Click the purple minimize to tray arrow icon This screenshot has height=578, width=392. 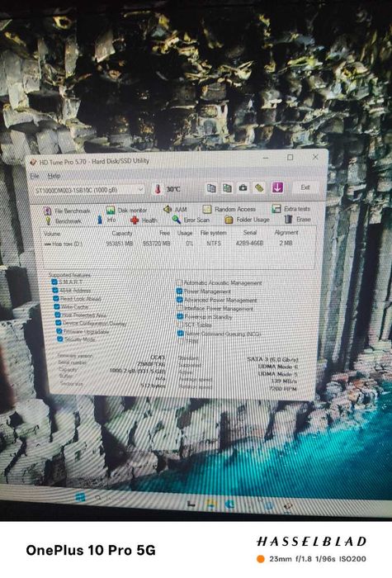[277, 187]
